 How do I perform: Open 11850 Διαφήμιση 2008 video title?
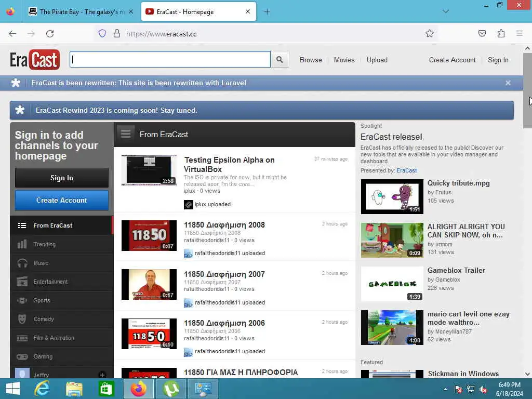224,225
